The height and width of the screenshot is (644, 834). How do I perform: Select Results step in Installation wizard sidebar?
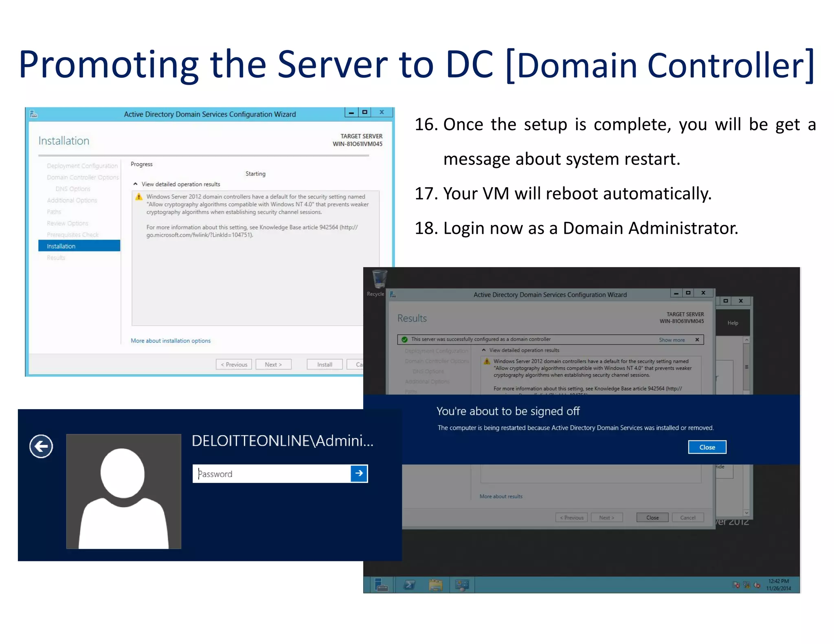click(56, 258)
